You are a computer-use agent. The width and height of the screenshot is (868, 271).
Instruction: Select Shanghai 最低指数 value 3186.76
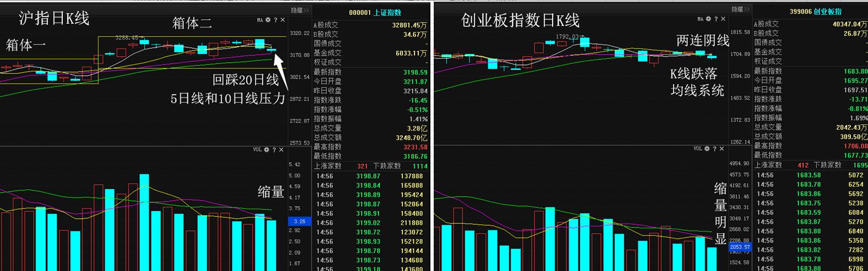click(415, 156)
